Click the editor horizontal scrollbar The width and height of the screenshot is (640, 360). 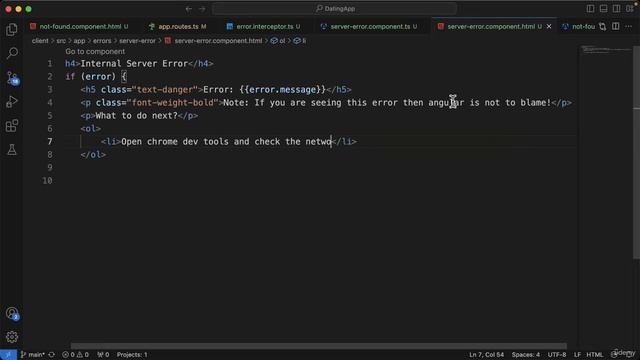(318, 346)
